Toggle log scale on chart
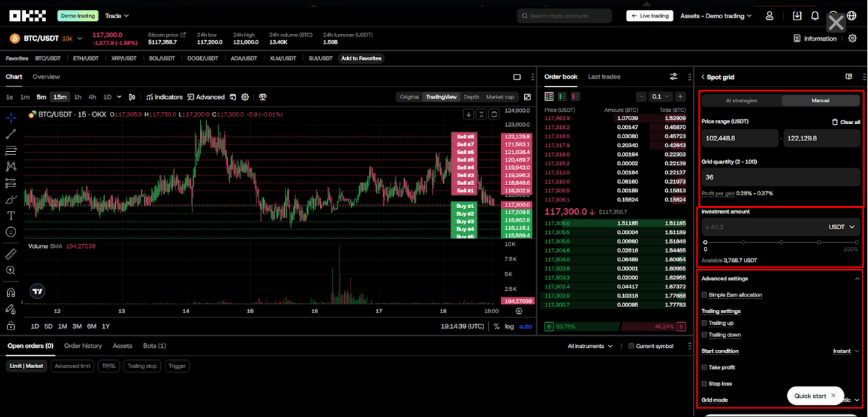The width and height of the screenshot is (868, 417). coord(509,327)
